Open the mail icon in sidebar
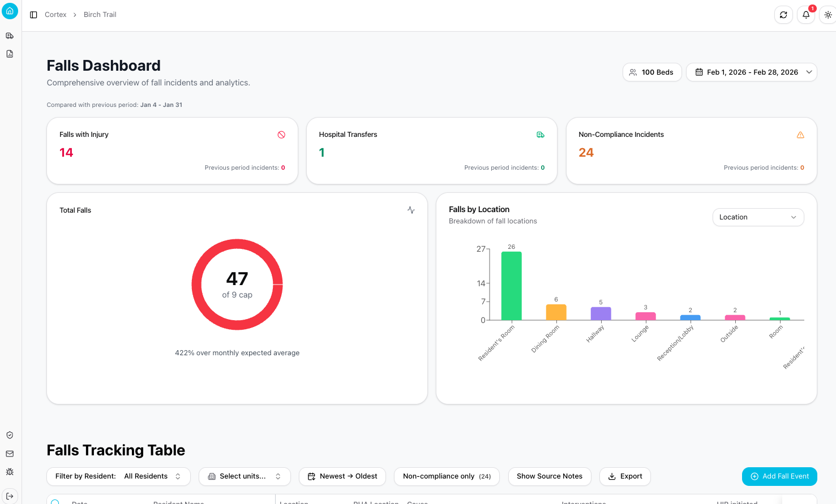This screenshot has width=836, height=504. [x=10, y=454]
